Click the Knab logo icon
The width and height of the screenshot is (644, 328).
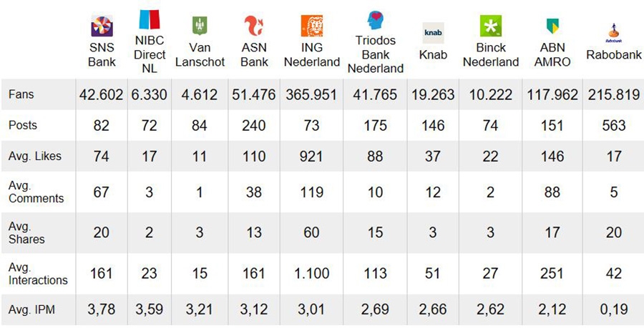click(434, 32)
